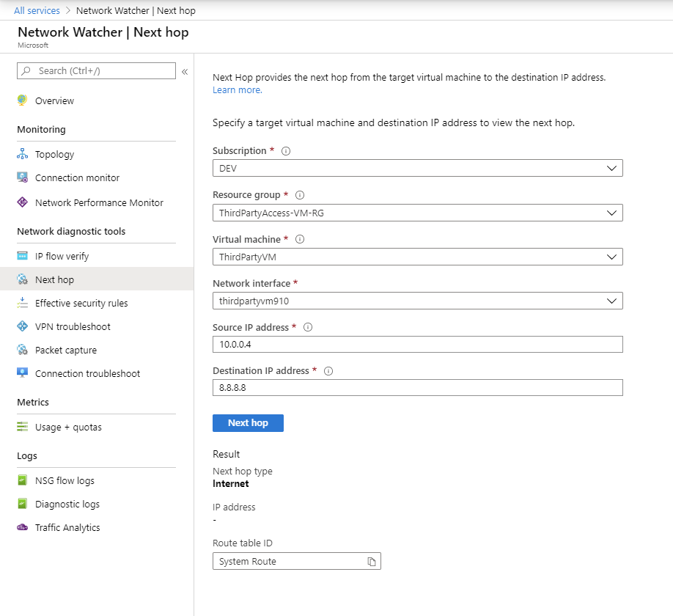View Usage + quotas

(97, 427)
